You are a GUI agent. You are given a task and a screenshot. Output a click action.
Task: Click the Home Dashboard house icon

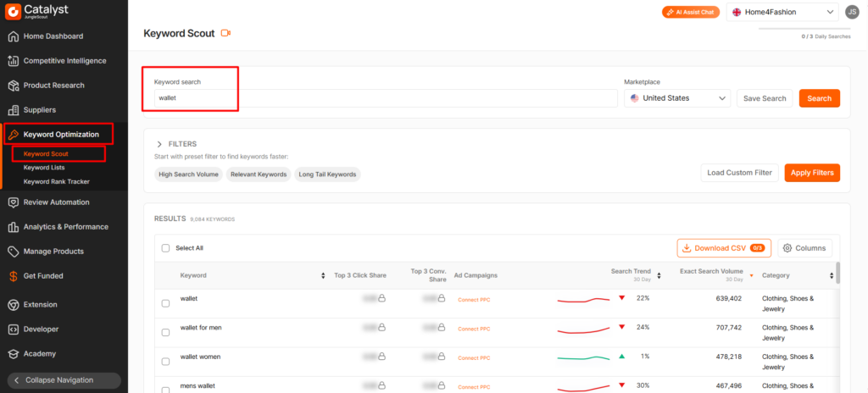pos(14,36)
